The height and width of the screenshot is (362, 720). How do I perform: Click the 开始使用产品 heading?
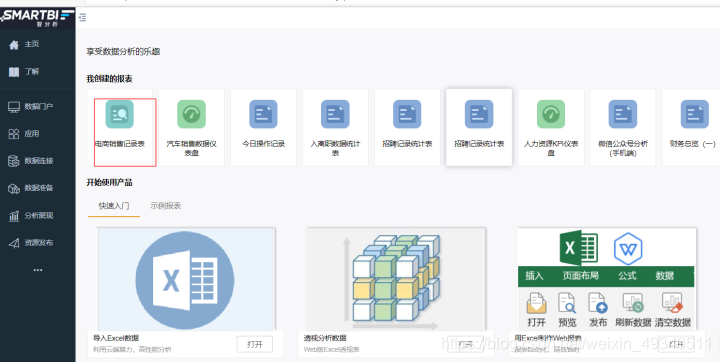109,182
